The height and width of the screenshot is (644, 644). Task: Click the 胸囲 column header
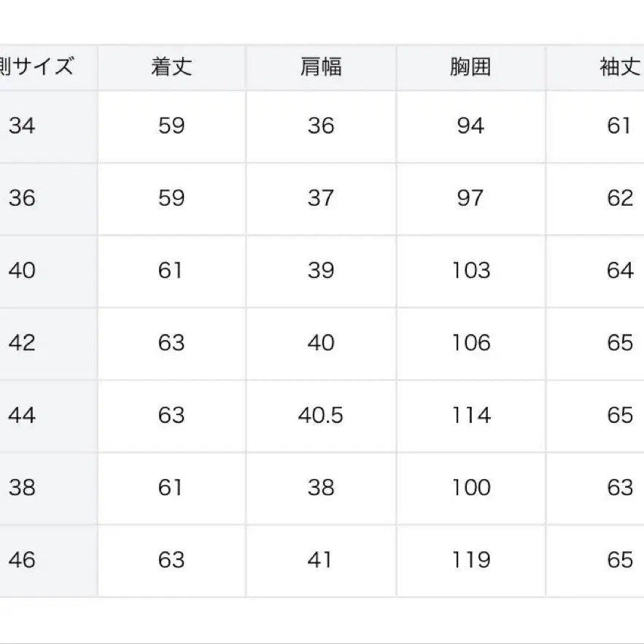tap(470, 68)
